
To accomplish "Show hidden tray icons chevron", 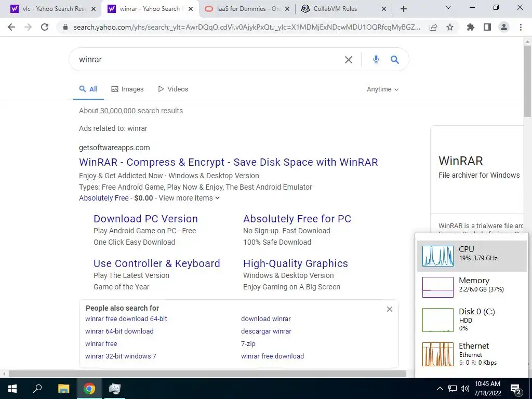I will pos(440,389).
